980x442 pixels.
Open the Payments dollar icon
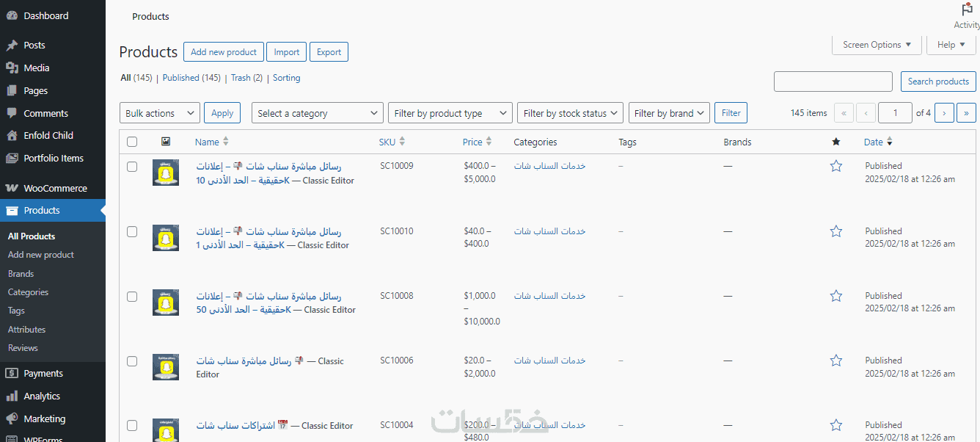pos(12,374)
